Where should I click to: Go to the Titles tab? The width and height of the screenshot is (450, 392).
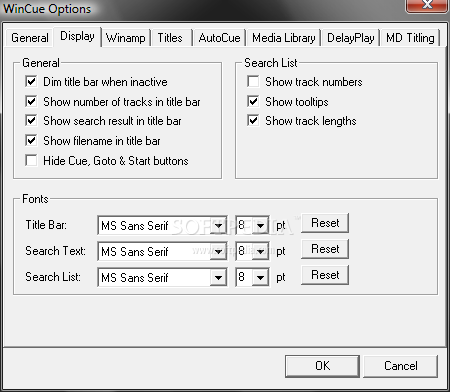tap(170, 38)
